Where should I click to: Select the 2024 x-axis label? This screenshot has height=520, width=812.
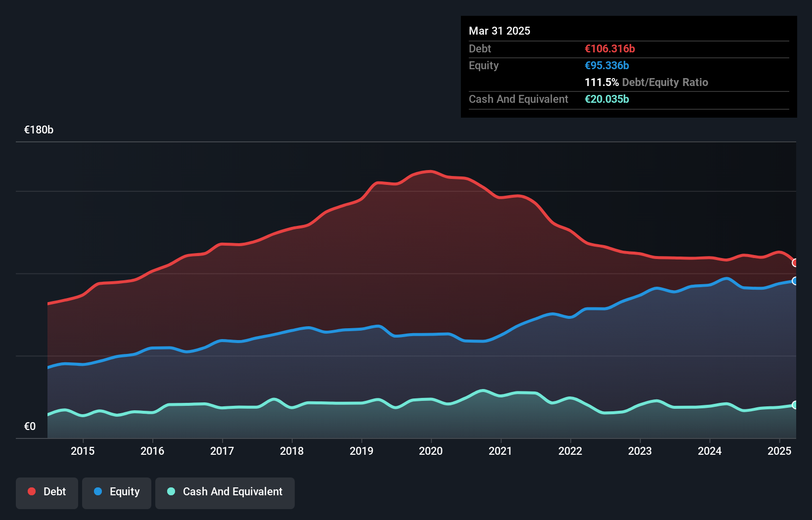click(710, 451)
